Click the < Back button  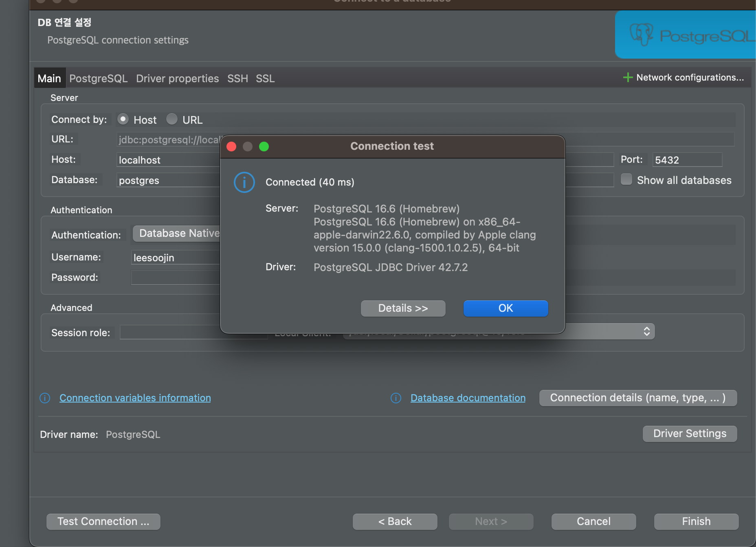(x=395, y=522)
